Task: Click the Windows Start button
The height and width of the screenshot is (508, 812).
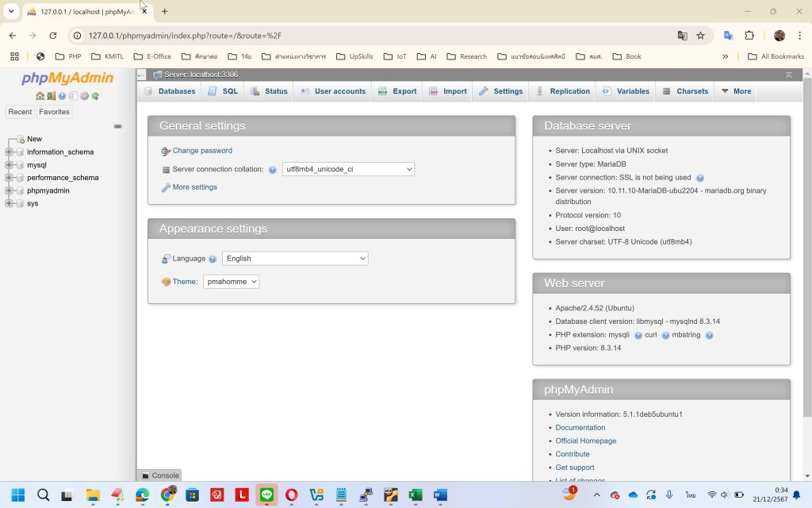Action: (18, 495)
